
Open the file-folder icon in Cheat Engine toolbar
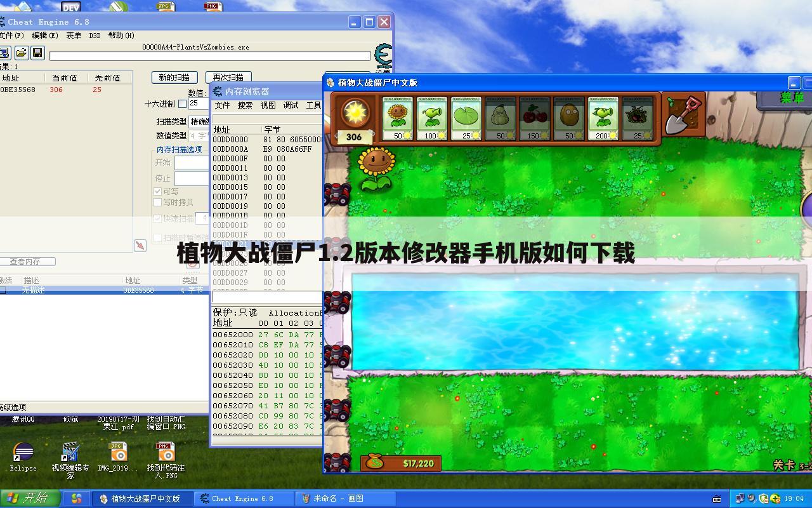pos(21,53)
